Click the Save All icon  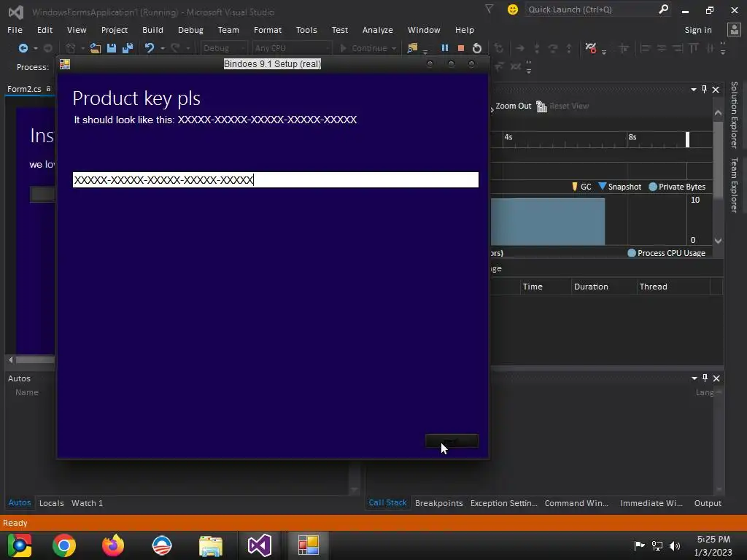128,48
